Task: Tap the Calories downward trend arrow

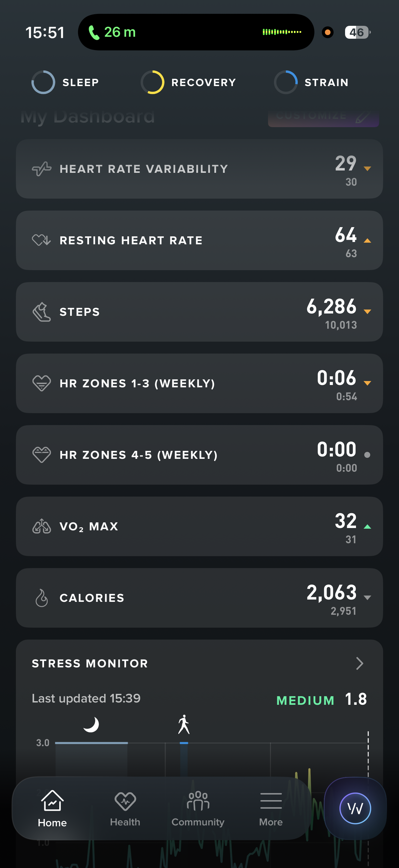Action: tap(367, 598)
